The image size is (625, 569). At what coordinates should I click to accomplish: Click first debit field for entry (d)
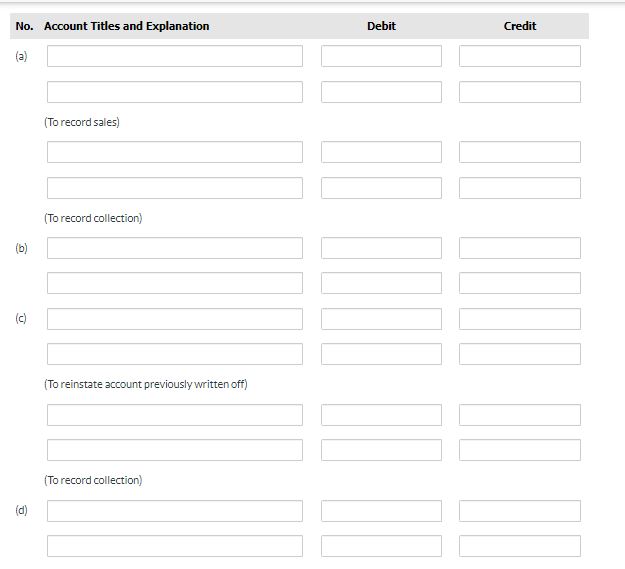pyautogui.click(x=381, y=511)
